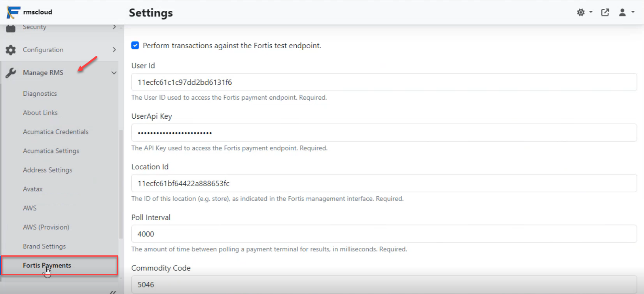Open dropdown caret next to user icon
This screenshot has width=644, height=294.
(633, 12)
